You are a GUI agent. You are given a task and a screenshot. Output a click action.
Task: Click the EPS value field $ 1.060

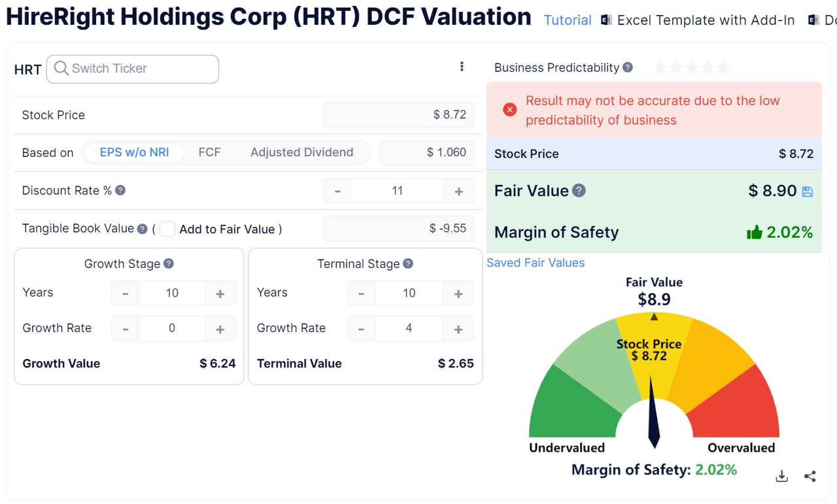pos(427,153)
